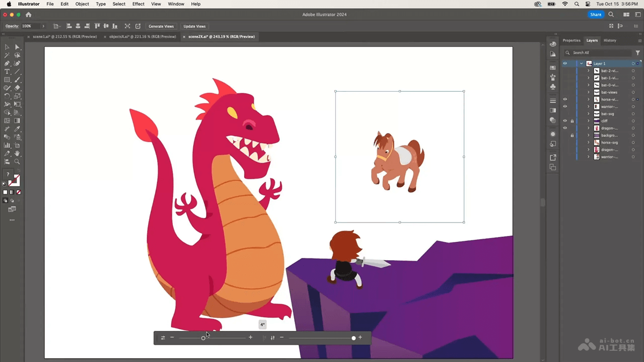Click the Update Views button
Image resolution: width=644 pixels, height=362 pixels.
[194, 26]
